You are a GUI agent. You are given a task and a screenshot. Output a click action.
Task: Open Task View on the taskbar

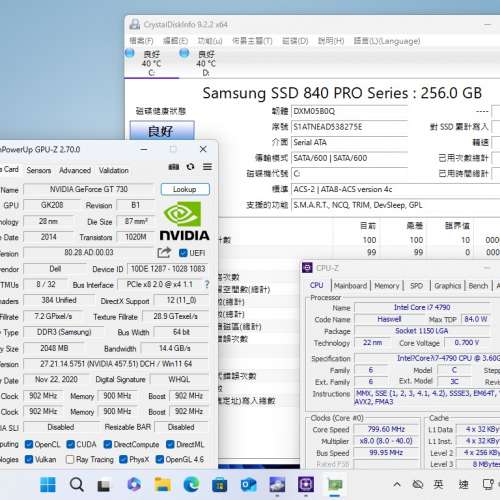[x=103, y=485]
